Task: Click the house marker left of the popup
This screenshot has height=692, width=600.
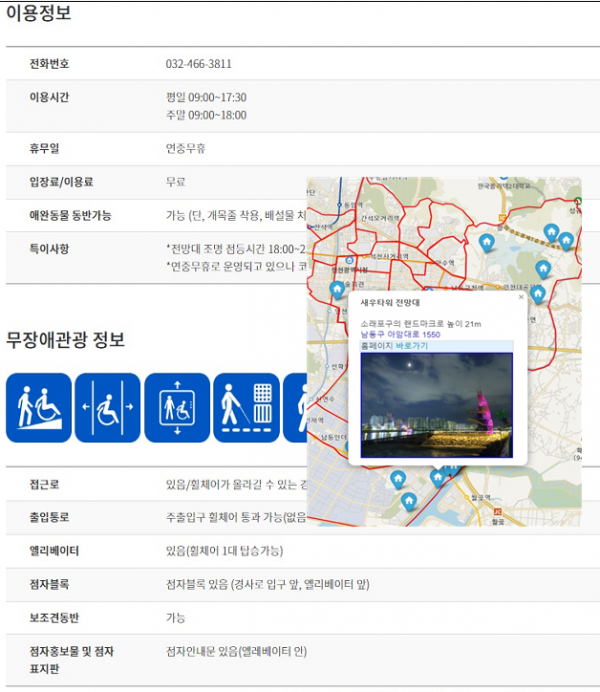Action: (337, 289)
